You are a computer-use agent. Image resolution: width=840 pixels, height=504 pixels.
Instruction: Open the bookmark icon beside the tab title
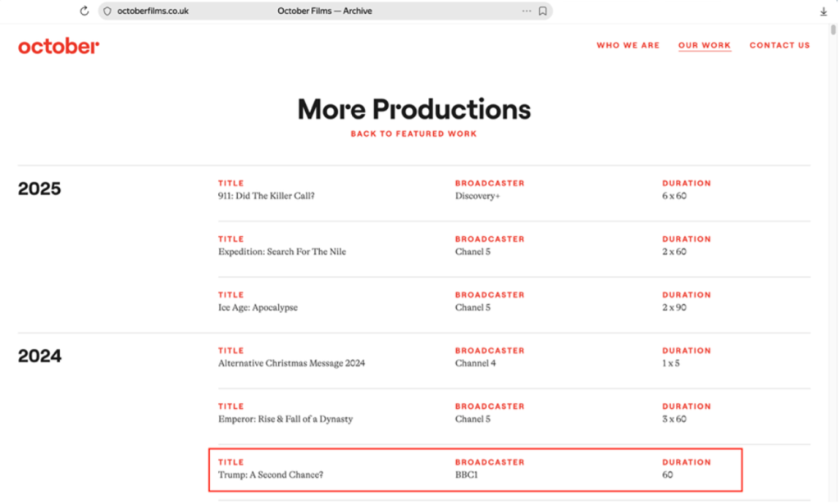click(542, 11)
